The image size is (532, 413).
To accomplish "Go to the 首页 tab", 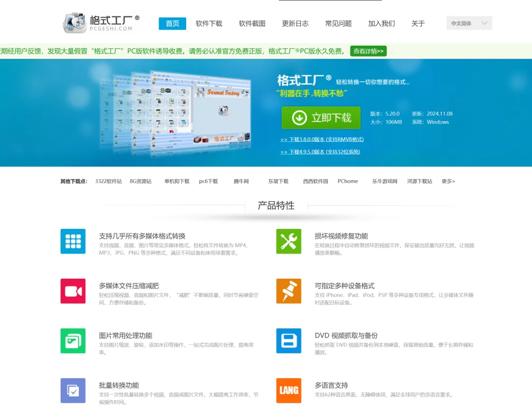I will (x=172, y=24).
